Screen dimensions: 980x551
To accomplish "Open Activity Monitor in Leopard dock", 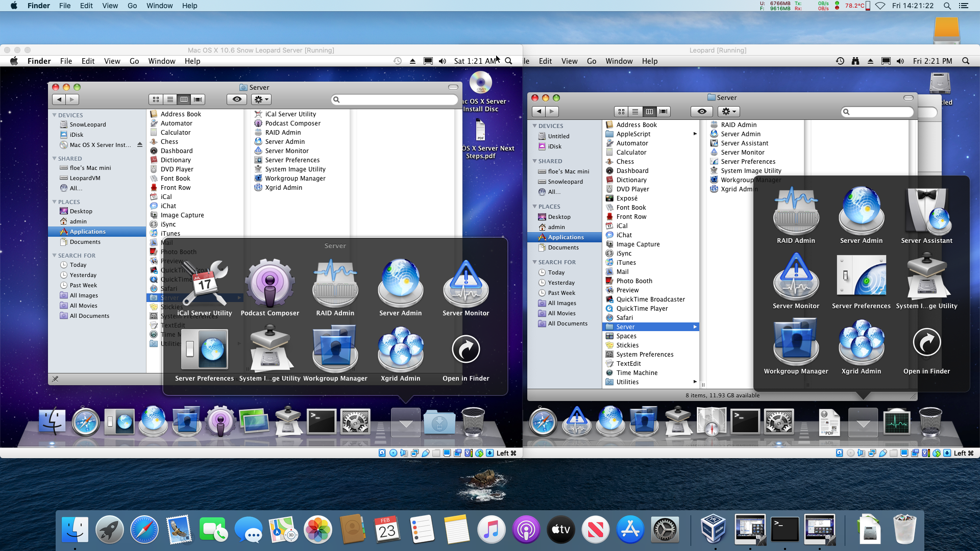I will [x=897, y=422].
